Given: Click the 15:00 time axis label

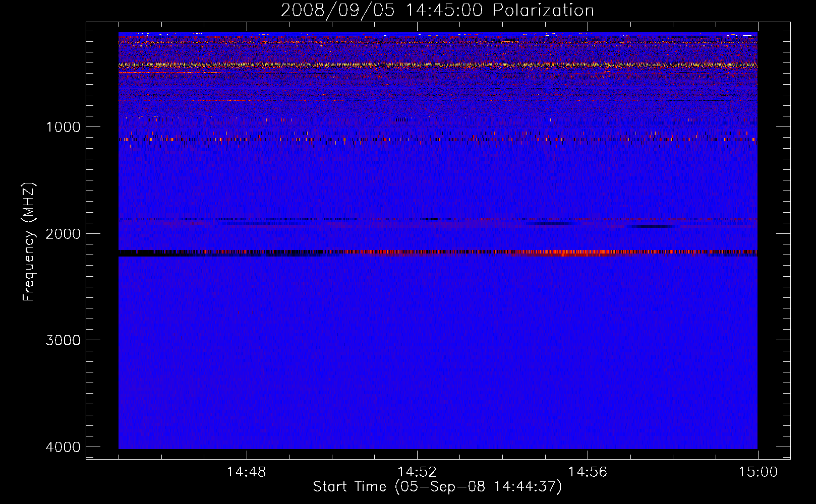Looking at the screenshot, I should click(757, 472).
